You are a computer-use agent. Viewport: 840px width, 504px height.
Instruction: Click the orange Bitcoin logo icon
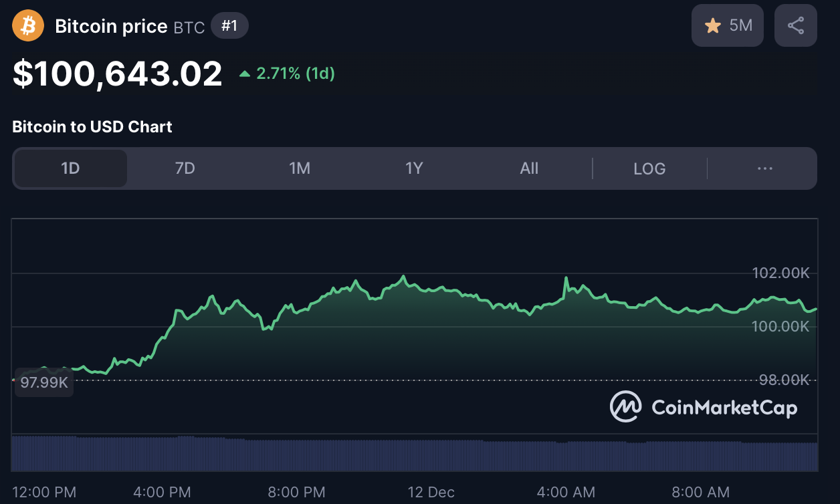[28, 26]
